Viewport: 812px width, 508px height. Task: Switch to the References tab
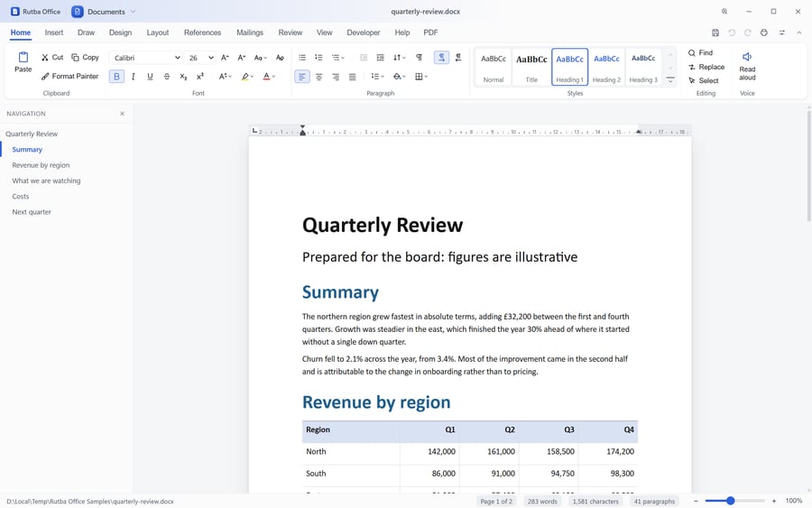pyautogui.click(x=202, y=32)
